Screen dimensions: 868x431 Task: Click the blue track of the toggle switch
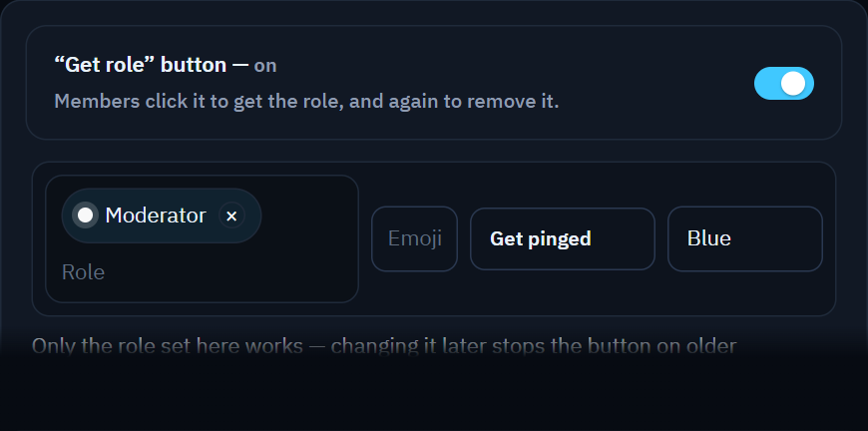(766, 84)
